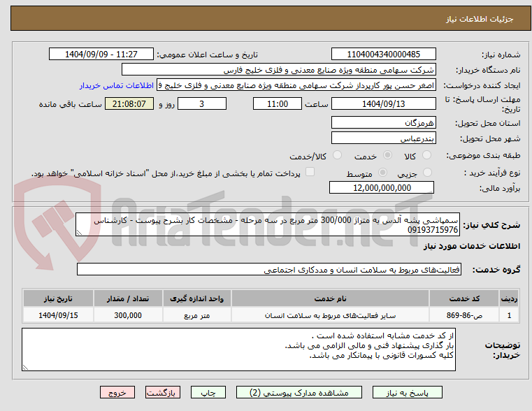Click the چاپ print button
Screen dimensions: 532x411
click(208, 392)
